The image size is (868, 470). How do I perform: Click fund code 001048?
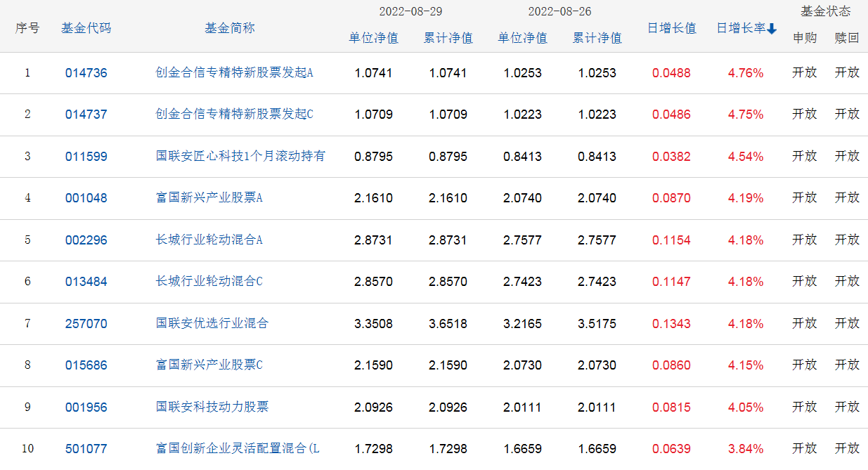(86, 198)
